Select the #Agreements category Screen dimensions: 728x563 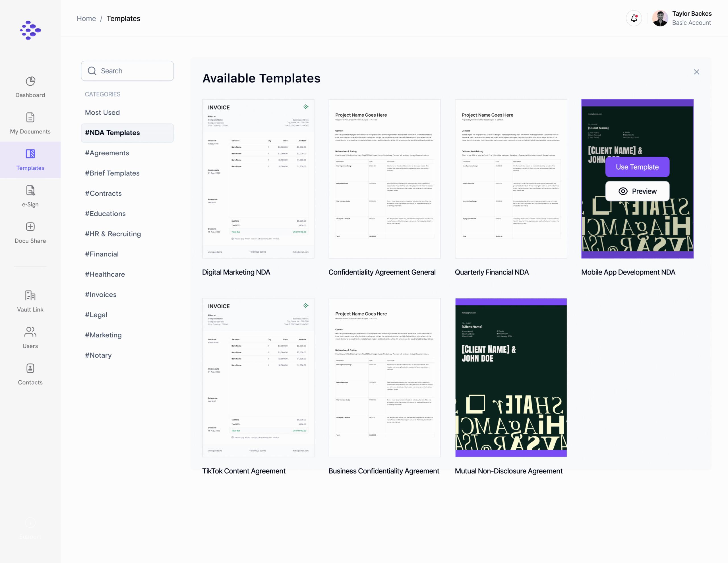[x=107, y=153]
